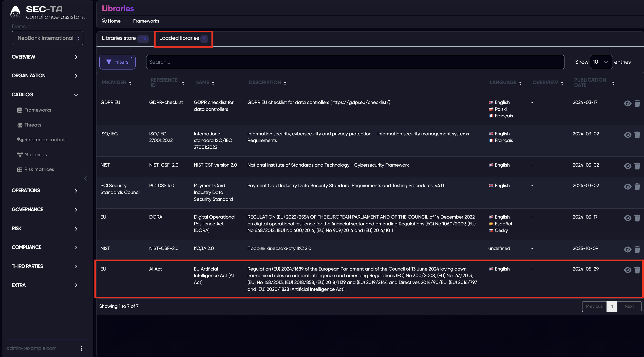Click the Home compass breadcrumb
Image resolution: width=644 pixels, height=357 pixels.
pos(111,21)
